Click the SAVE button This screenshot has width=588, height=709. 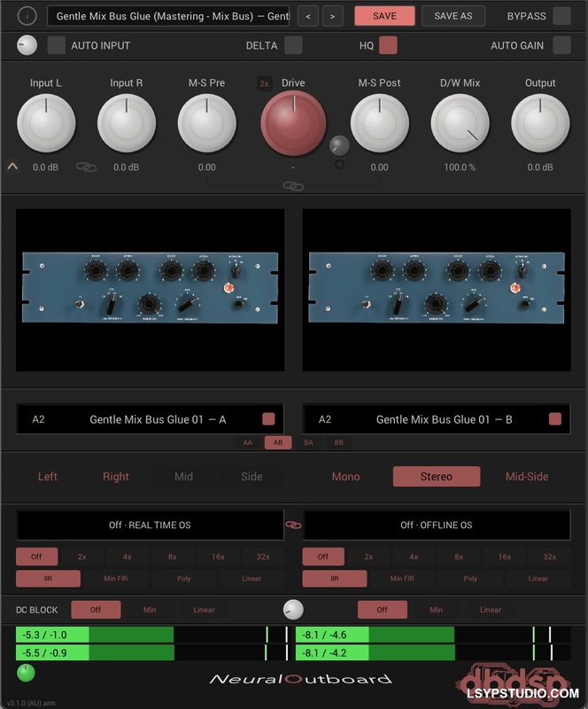(x=384, y=16)
